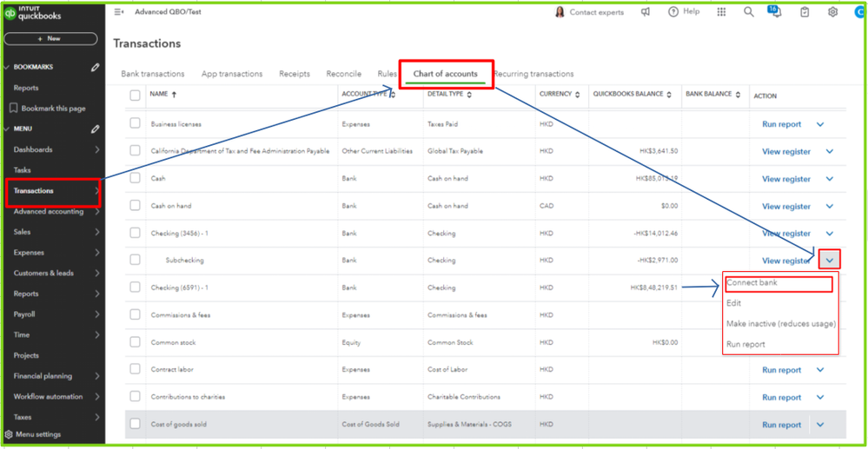The height and width of the screenshot is (449, 868).
Task: Click the Contact experts avatar
Action: point(560,12)
